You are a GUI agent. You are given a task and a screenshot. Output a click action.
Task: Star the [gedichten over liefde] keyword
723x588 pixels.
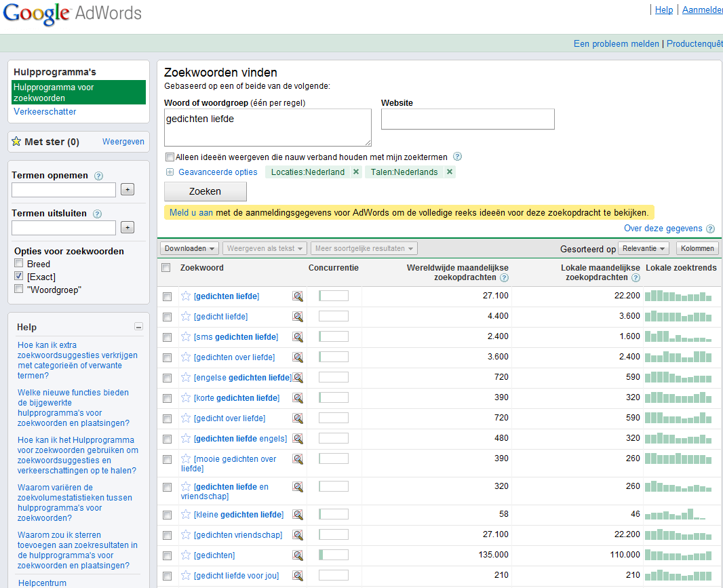186,357
